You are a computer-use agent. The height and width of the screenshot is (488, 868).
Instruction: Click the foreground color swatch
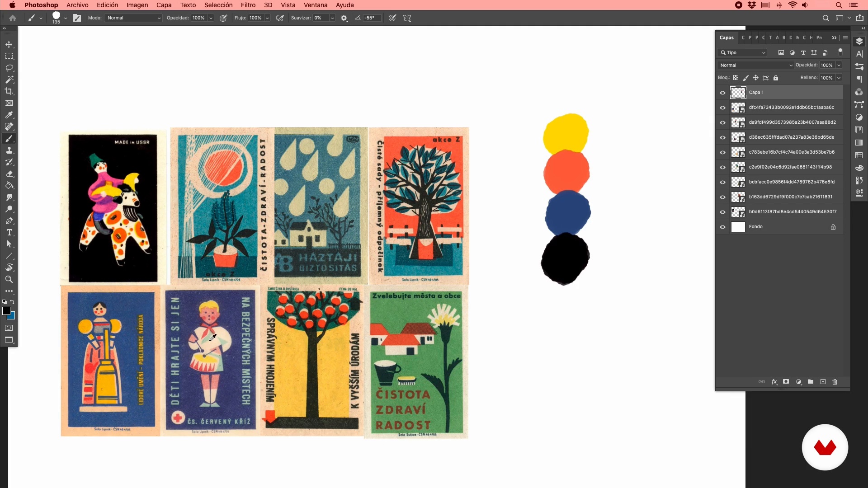(x=6, y=311)
